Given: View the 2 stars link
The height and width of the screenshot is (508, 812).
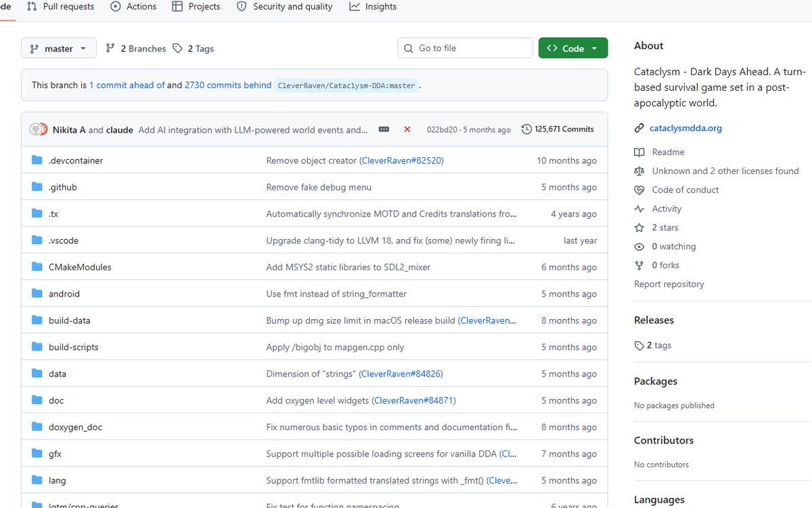Looking at the screenshot, I should pos(664,228).
